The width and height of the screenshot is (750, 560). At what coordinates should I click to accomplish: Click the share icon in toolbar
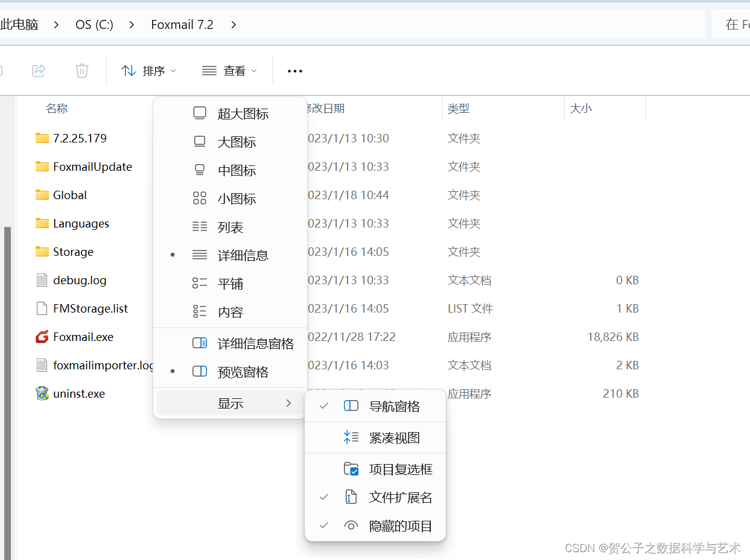click(x=39, y=71)
